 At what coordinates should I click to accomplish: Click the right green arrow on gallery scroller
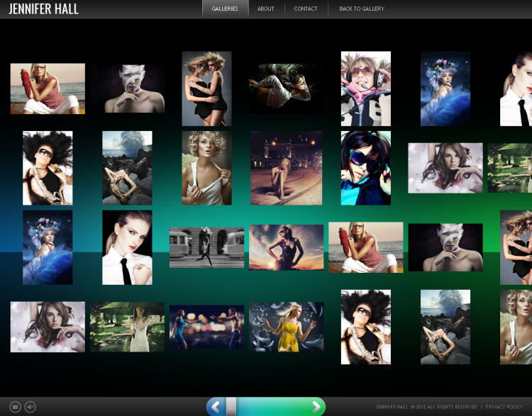pyautogui.click(x=316, y=407)
